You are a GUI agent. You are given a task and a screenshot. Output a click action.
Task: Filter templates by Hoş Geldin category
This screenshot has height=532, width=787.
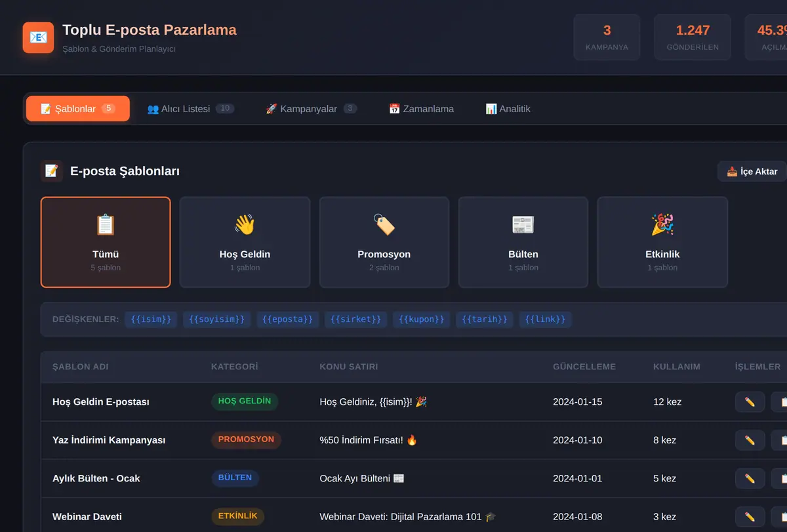click(245, 242)
